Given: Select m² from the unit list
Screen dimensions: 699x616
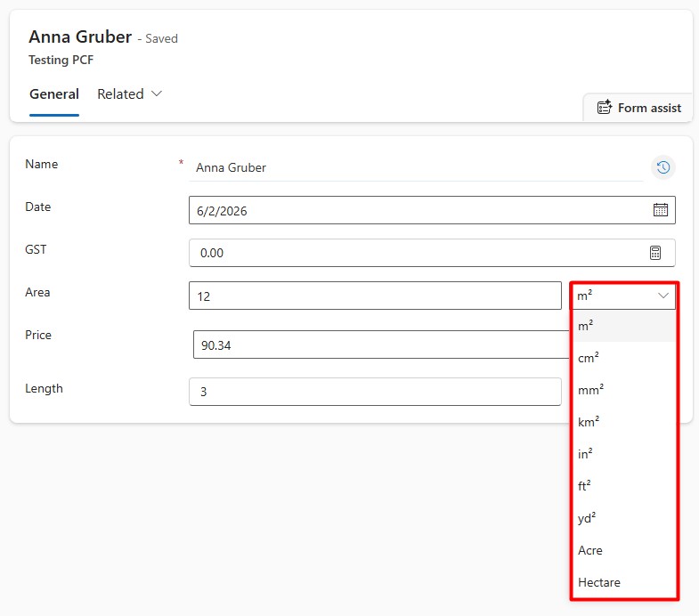Looking at the screenshot, I should pyautogui.click(x=623, y=326).
